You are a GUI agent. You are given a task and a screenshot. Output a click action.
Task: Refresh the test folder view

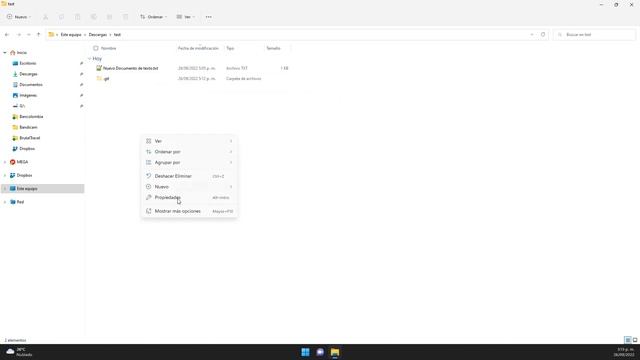(x=543, y=35)
